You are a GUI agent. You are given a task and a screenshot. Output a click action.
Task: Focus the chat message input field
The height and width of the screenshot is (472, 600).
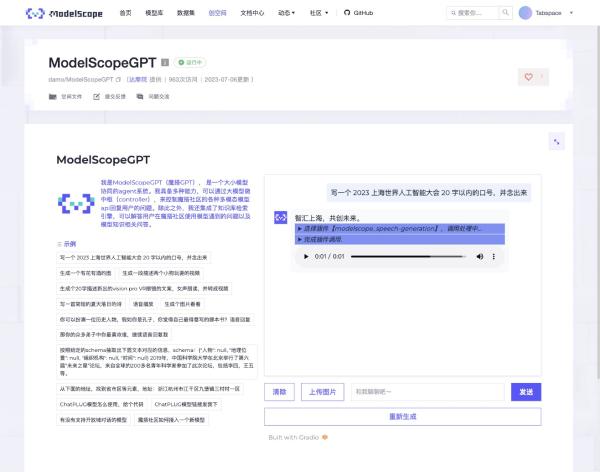(427, 392)
